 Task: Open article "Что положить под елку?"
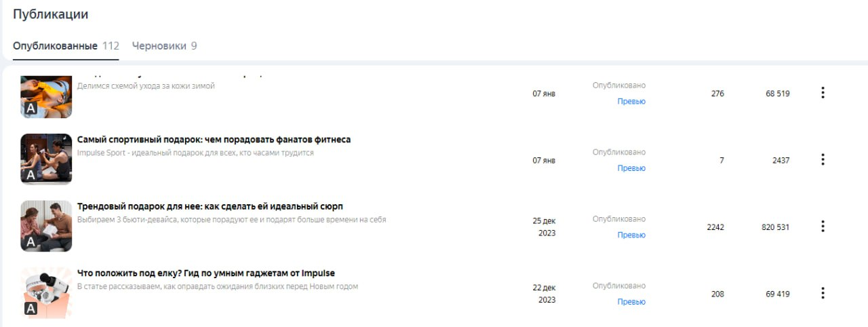click(x=205, y=273)
